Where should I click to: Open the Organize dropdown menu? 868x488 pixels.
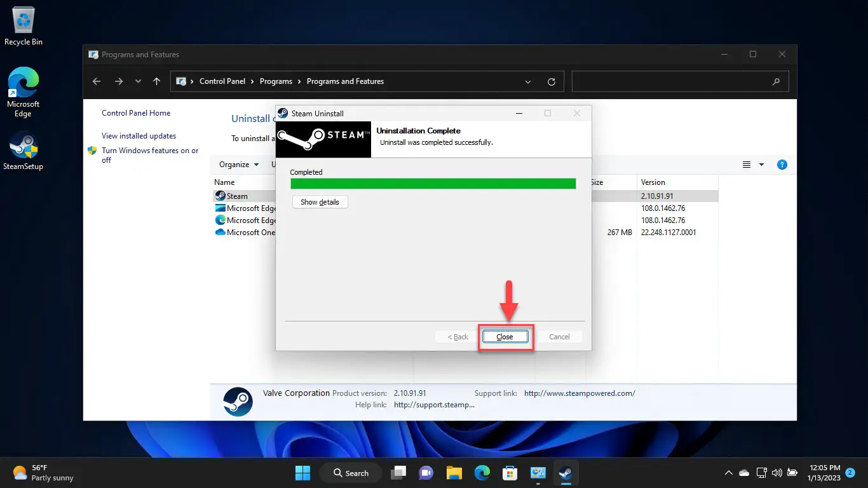pos(239,165)
